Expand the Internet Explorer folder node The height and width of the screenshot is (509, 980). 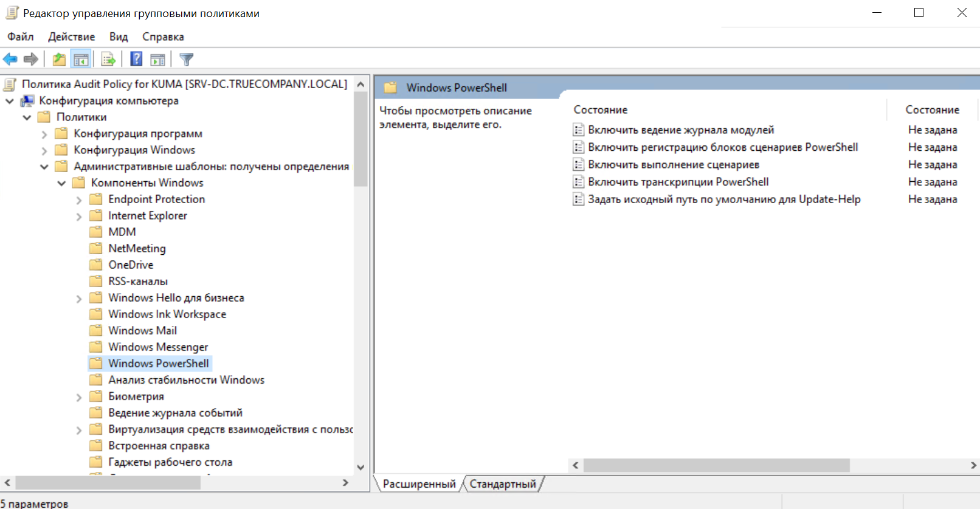click(78, 216)
